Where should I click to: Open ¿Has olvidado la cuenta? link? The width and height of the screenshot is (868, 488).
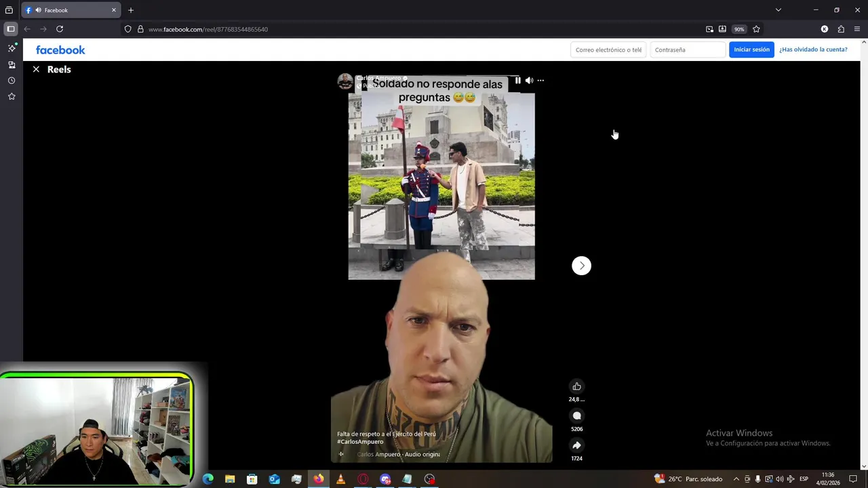[x=813, y=49]
